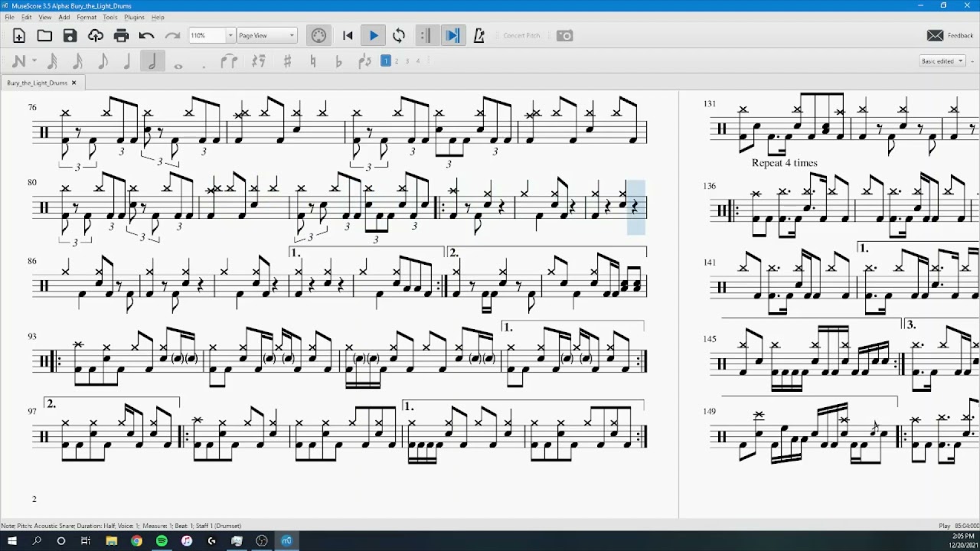980x551 pixels.
Task: Create a new score
Action: pos(19,35)
